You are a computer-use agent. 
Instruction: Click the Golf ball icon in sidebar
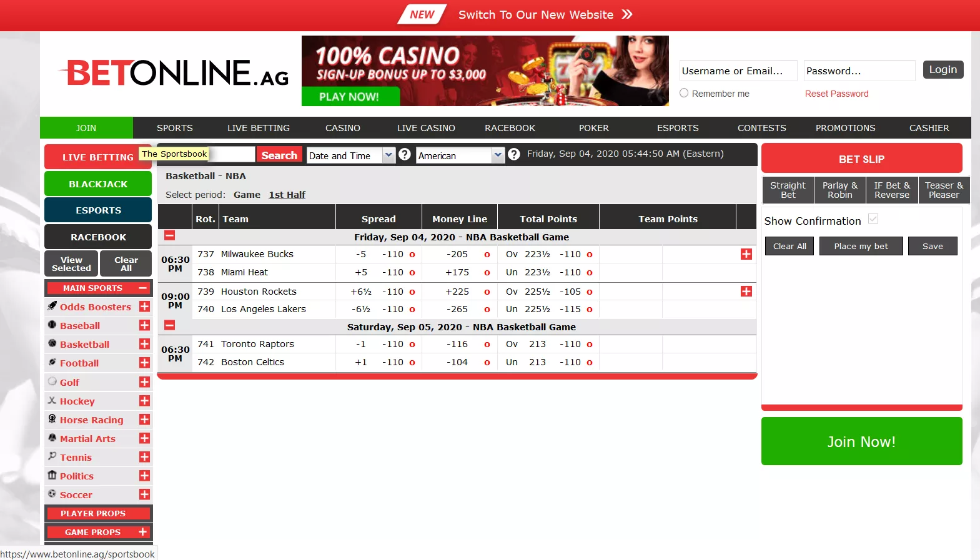click(52, 381)
